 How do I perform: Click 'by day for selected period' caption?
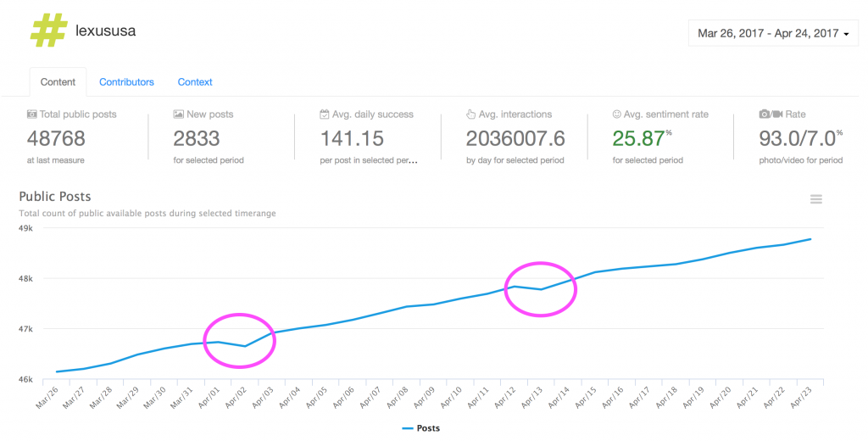click(x=515, y=160)
